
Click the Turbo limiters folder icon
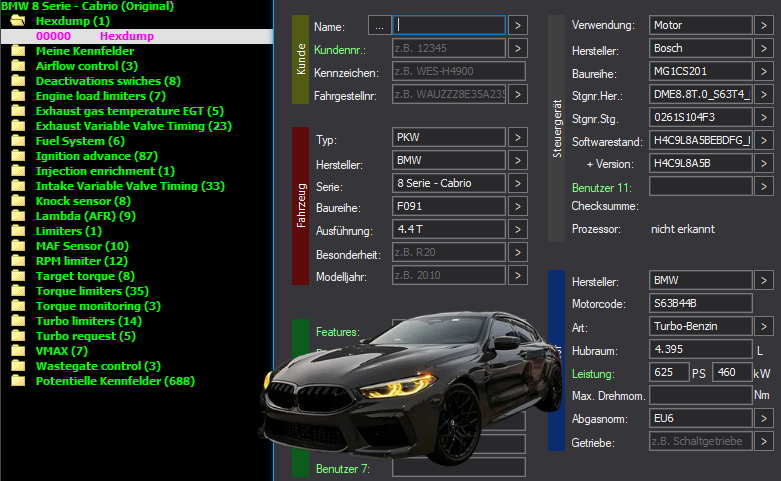pyautogui.click(x=18, y=321)
